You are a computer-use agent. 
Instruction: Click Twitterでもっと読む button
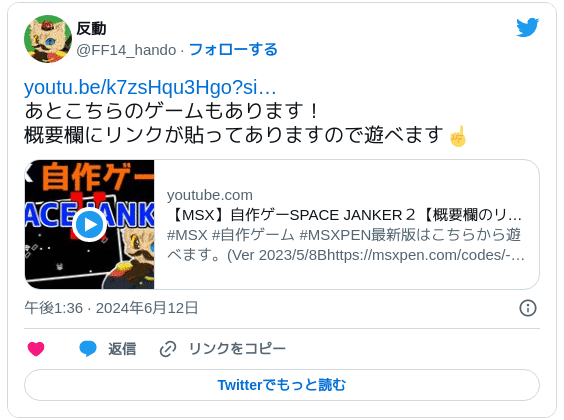282,385
